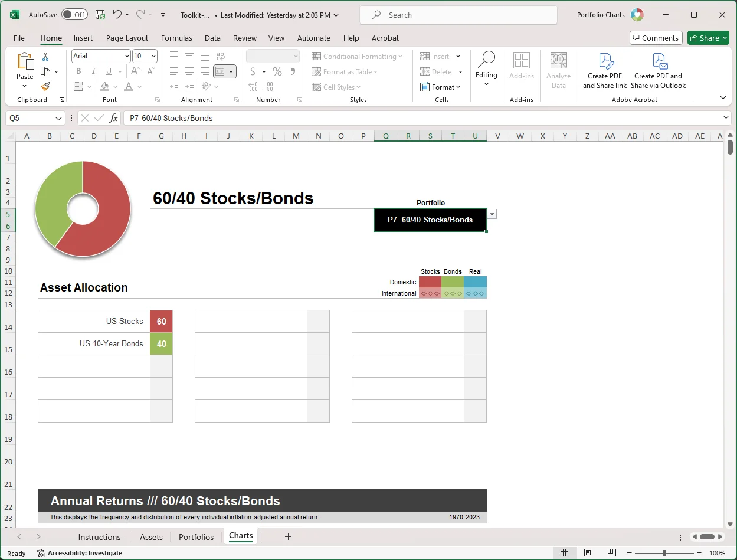
Task: Click the Increase Decimal icon
Action: (x=253, y=87)
